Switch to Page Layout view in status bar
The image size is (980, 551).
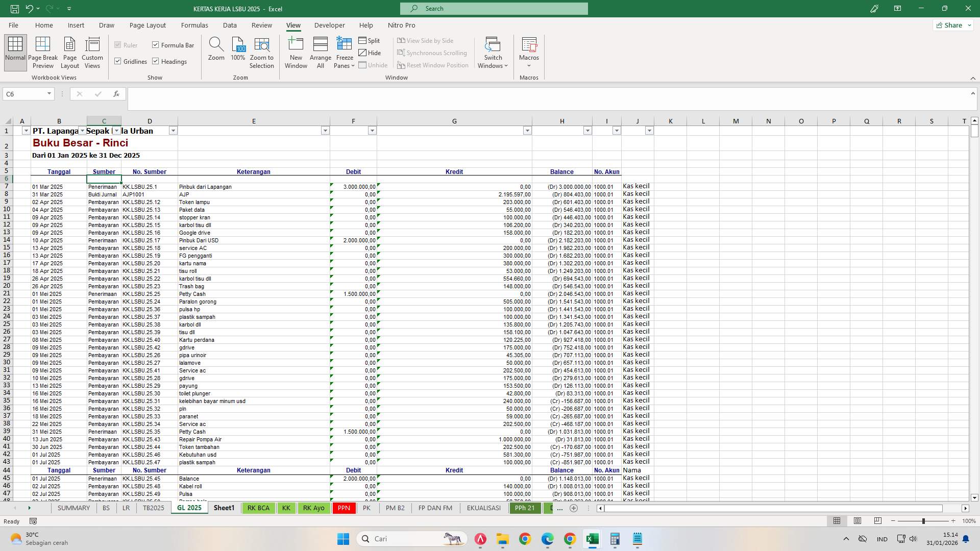[x=857, y=521]
